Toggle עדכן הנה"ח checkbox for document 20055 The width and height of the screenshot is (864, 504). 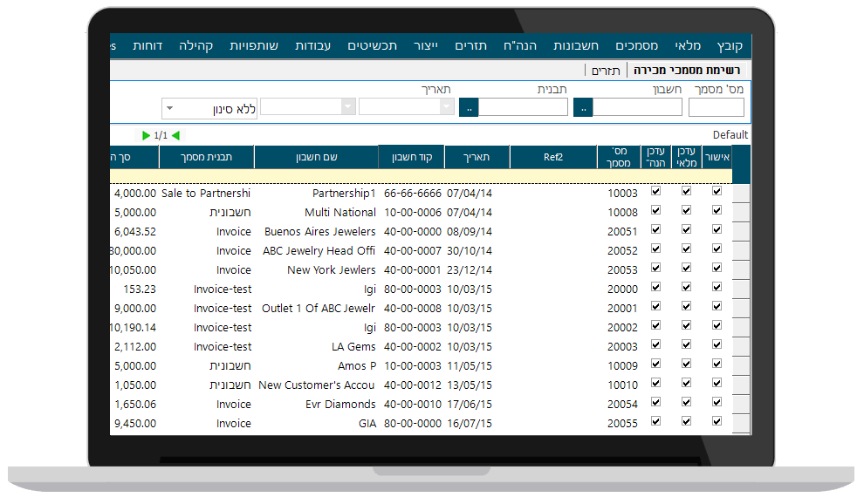point(655,421)
